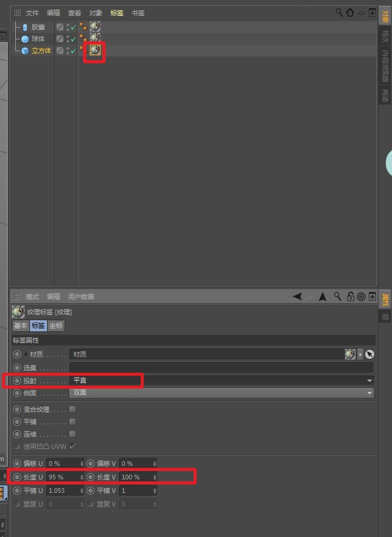
Task: Click the texture tag on 球体 row
Action: point(95,37)
